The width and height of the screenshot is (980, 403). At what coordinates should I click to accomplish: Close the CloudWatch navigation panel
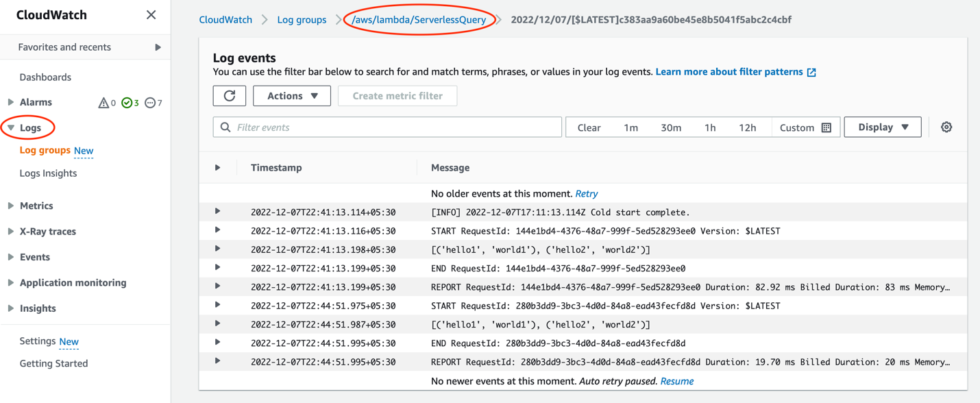pos(151,15)
